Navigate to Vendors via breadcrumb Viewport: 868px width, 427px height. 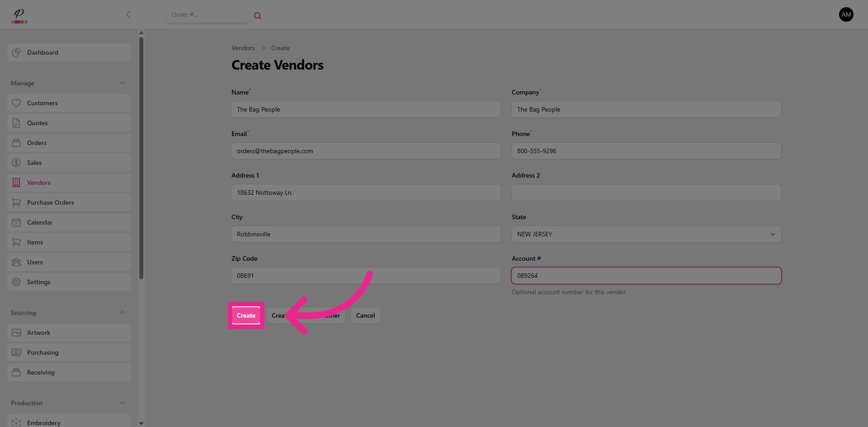tap(243, 48)
